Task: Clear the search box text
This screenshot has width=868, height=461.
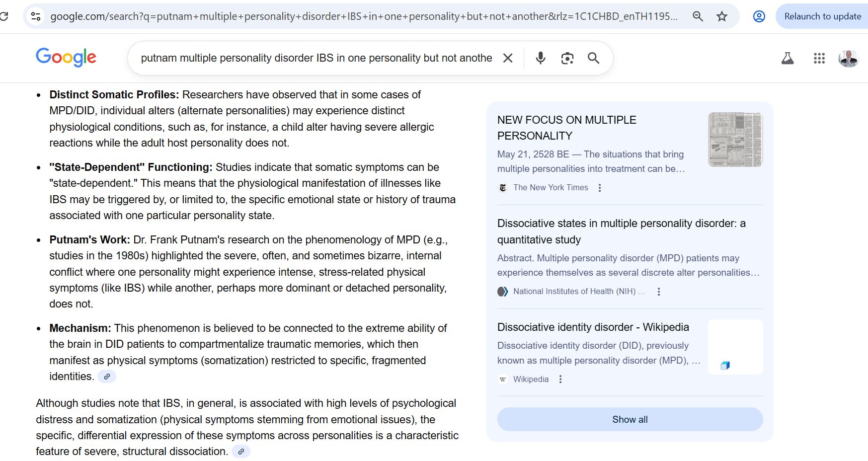Action: (x=508, y=58)
